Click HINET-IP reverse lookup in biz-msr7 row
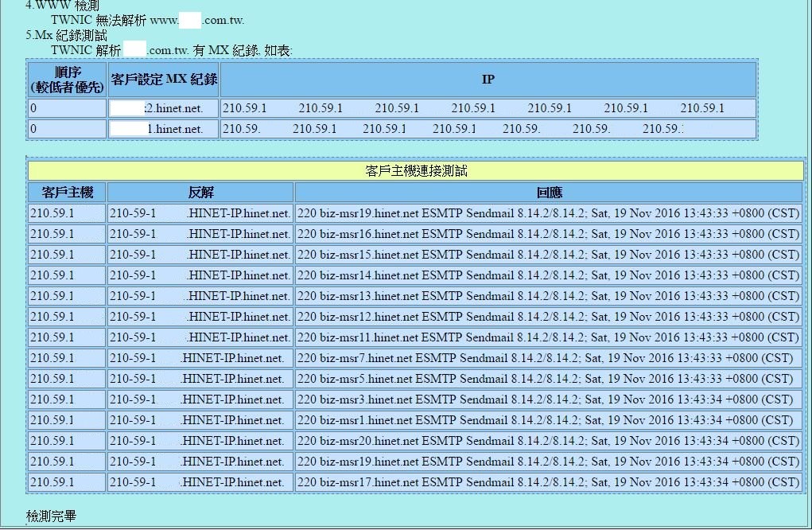 click(x=200, y=358)
